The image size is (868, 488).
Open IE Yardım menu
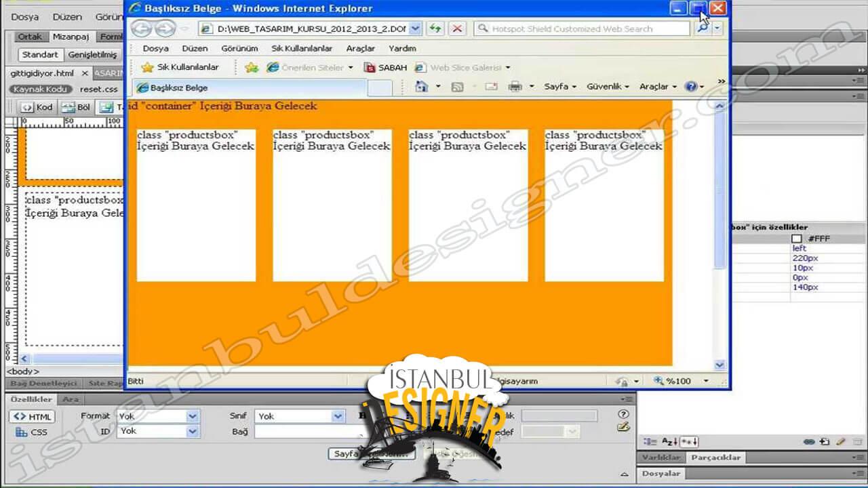402,49
